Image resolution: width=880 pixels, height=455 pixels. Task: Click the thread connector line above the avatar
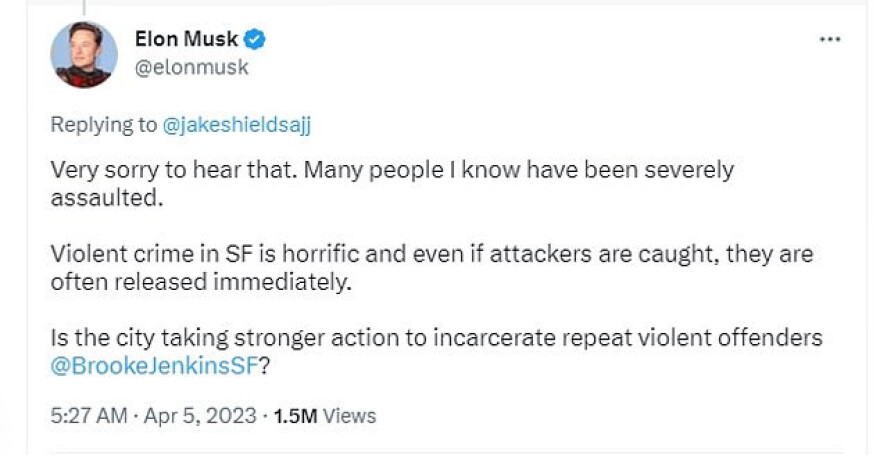[84, 7]
